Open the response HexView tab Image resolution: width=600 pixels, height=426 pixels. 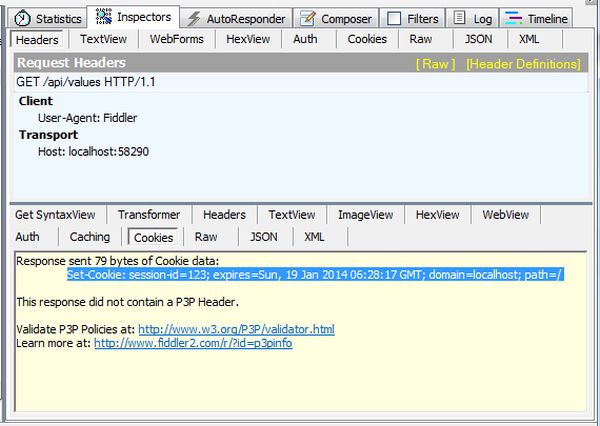437,215
